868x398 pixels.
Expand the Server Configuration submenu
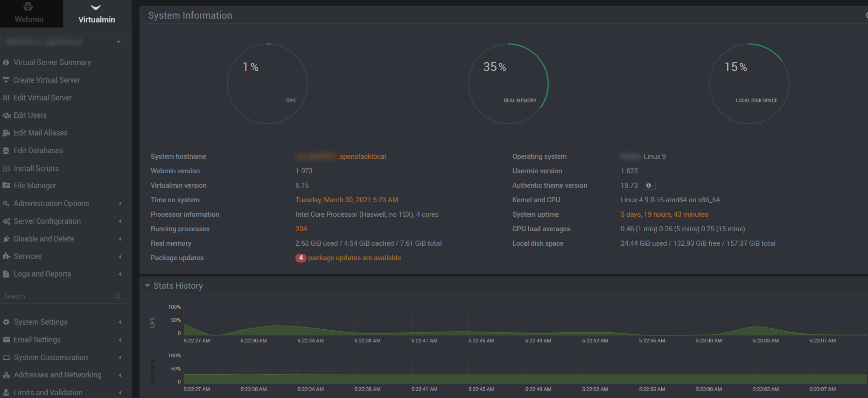pos(47,221)
